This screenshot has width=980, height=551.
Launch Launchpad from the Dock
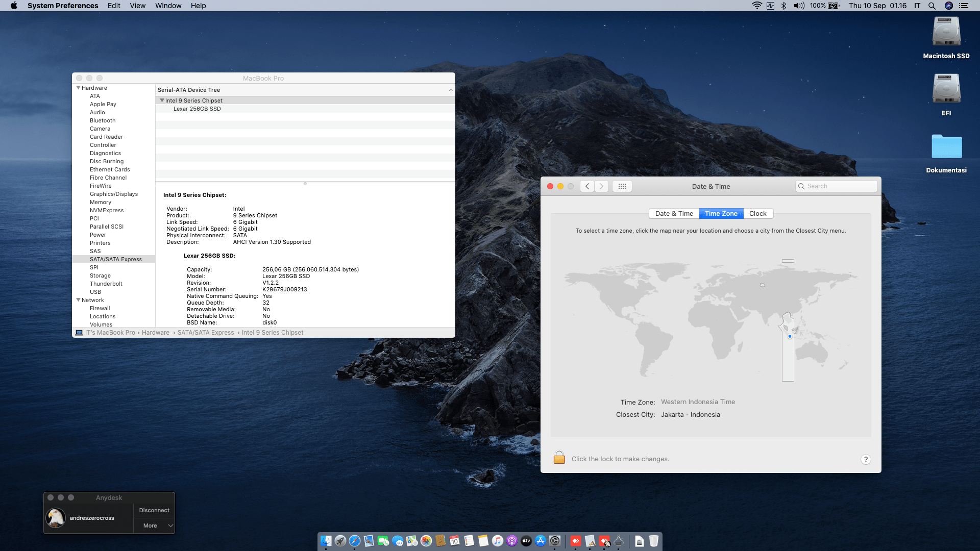(x=340, y=541)
